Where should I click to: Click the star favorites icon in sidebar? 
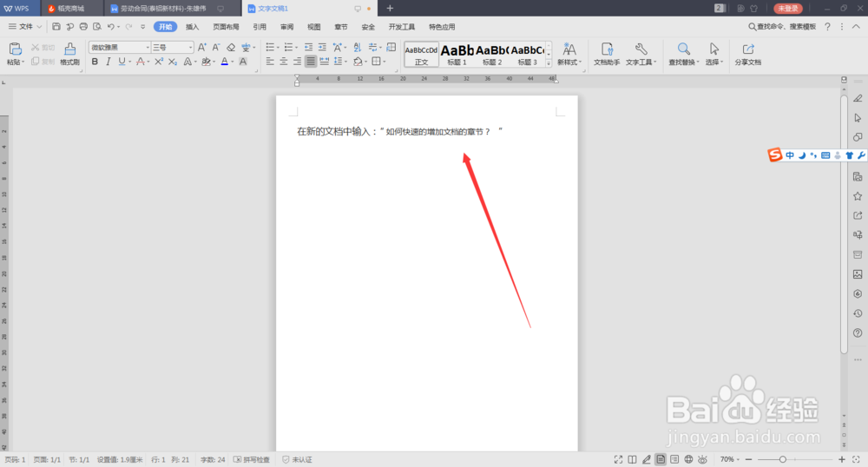858,196
